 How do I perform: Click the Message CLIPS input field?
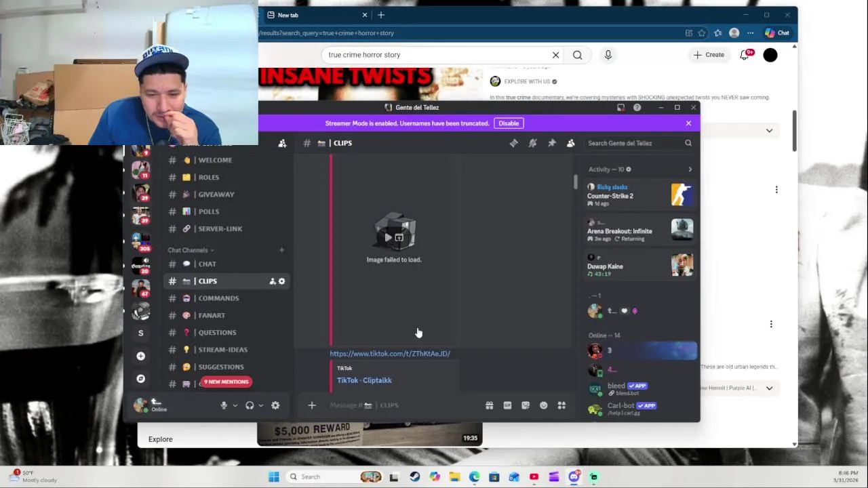[400, 405]
